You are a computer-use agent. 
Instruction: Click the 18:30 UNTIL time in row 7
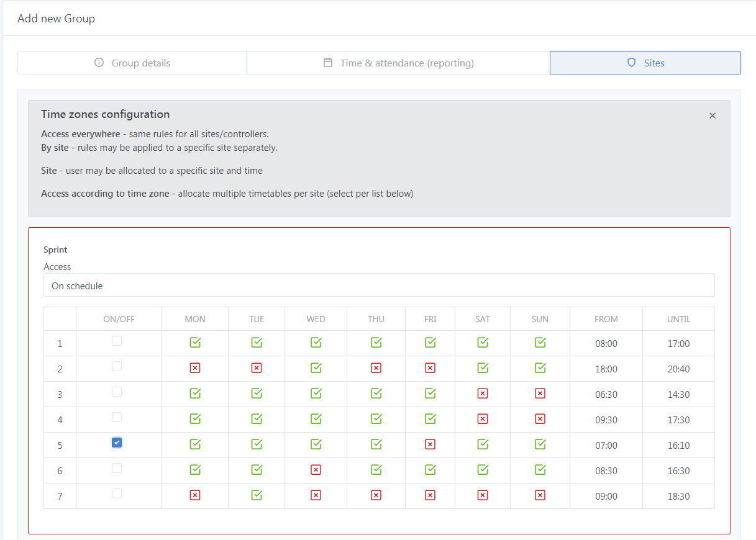[x=678, y=496]
